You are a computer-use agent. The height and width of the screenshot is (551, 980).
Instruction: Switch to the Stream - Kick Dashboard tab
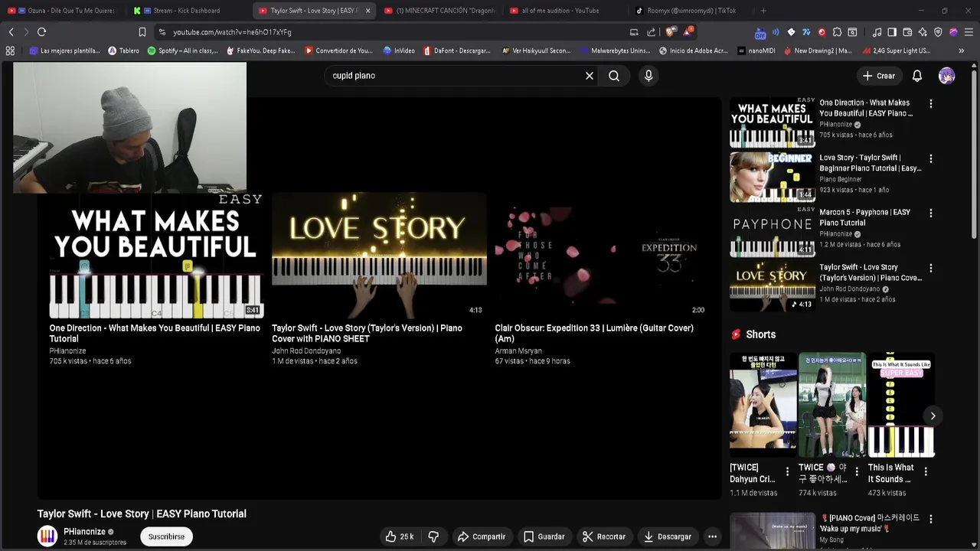click(x=186, y=11)
